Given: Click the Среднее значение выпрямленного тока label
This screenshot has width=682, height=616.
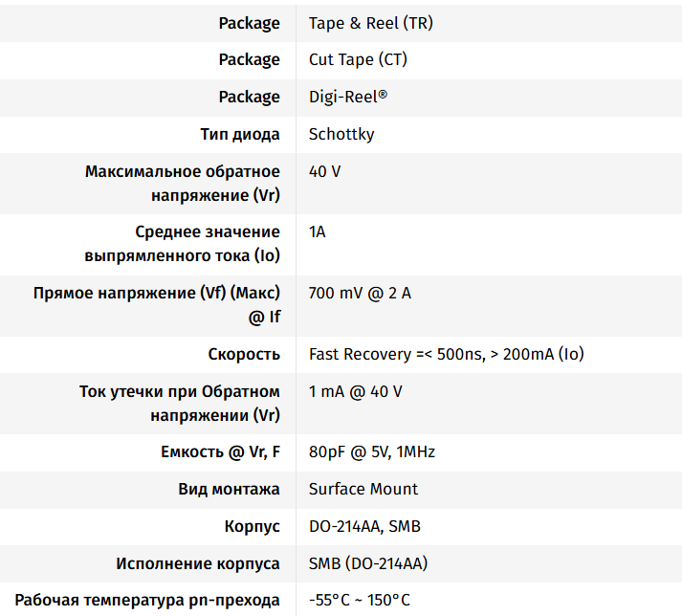Looking at the screenshot, I should click(183, 244).
